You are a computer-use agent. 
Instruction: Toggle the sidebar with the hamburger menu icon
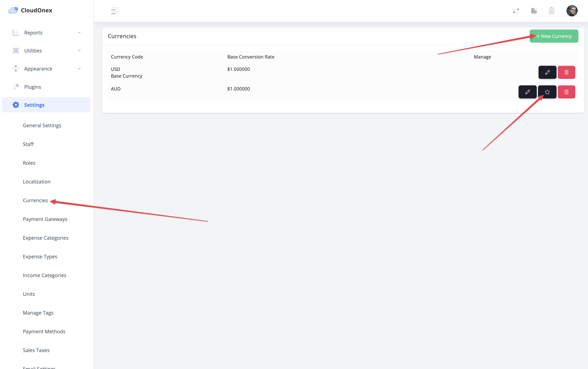click(x=115, y=11)
